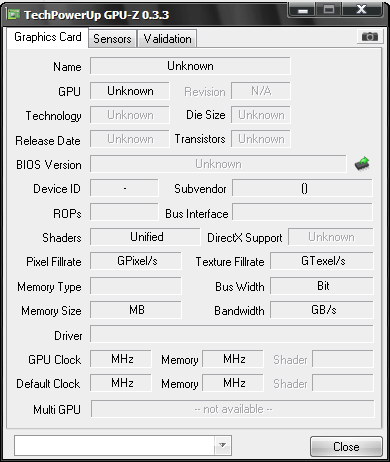Click Memory MHz field in Default Clock row
This screenshot has width=390, height=462.
coord(233,383)
